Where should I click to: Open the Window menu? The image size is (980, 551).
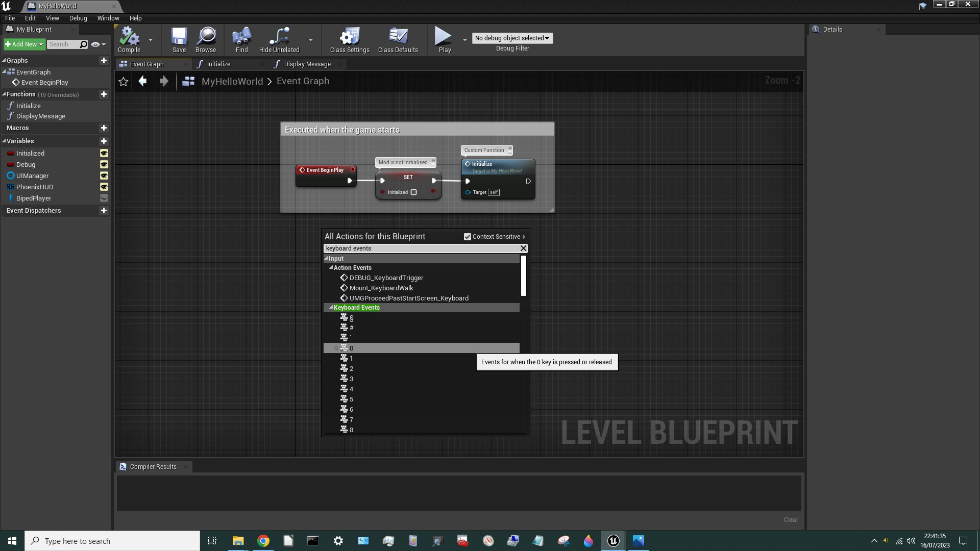coord(108,18)
